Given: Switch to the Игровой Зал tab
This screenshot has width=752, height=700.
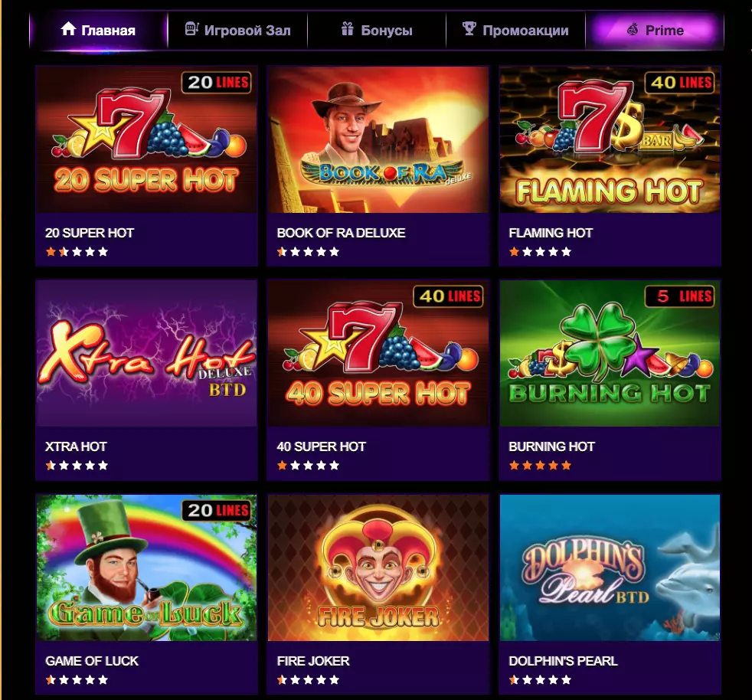Looking at the screenshot, I should pyautogui.click(x=237, y=30).
